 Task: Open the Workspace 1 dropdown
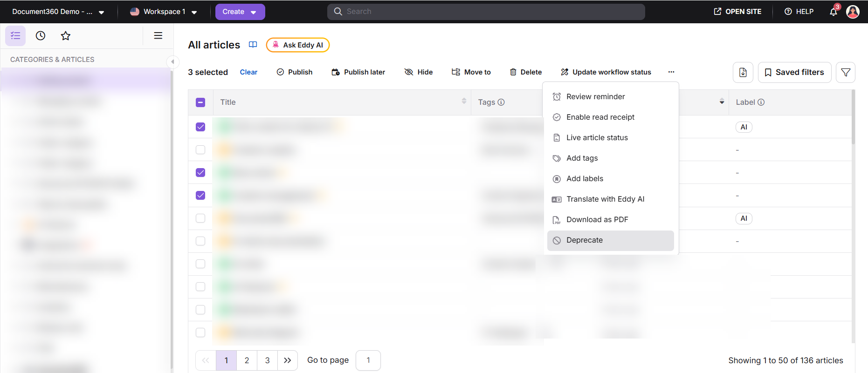click(x=164, y=12)
